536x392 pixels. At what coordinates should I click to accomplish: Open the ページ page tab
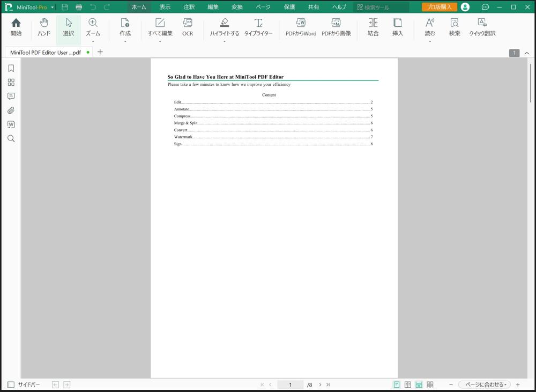263,7
